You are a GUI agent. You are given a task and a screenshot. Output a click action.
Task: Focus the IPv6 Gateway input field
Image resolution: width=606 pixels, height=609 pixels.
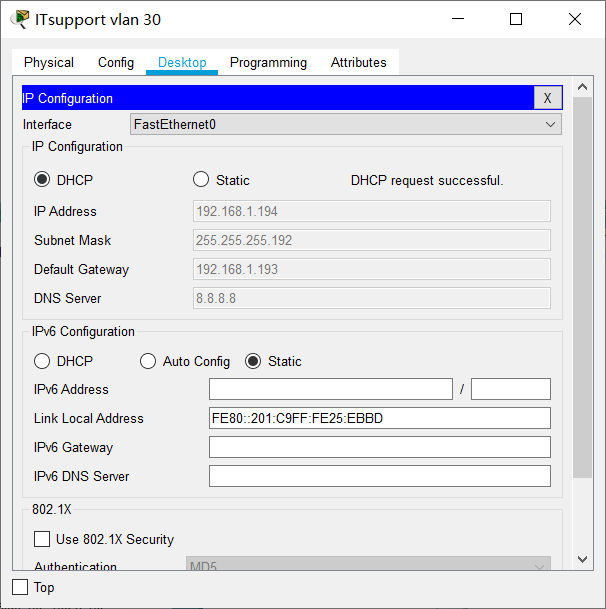[380, 447]
